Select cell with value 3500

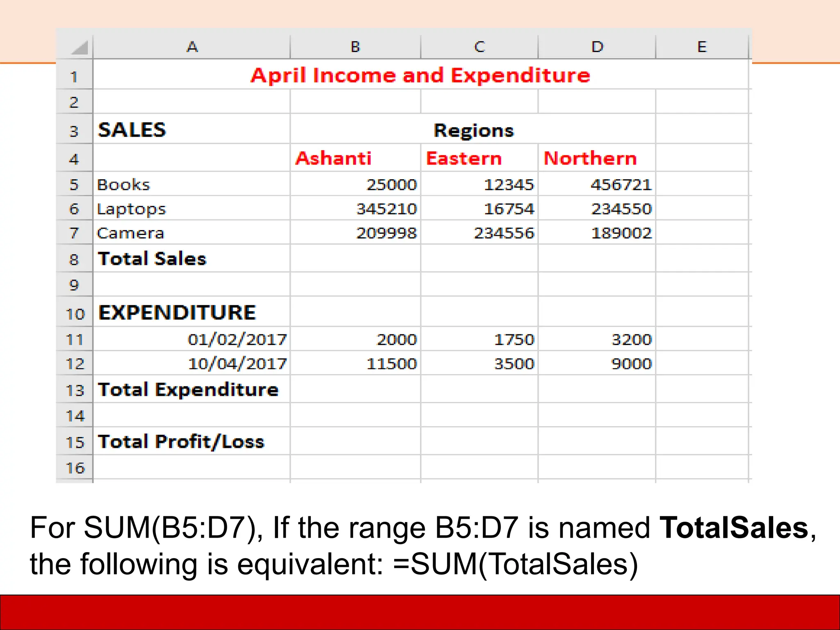click(x=479, y=363)
